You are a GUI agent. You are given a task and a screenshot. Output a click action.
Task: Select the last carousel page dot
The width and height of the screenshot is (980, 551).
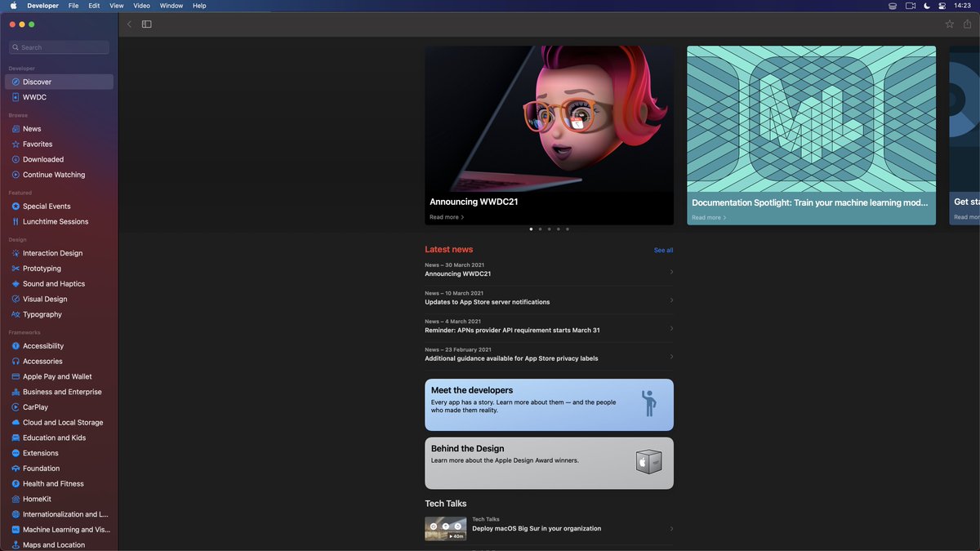[568, 229]
